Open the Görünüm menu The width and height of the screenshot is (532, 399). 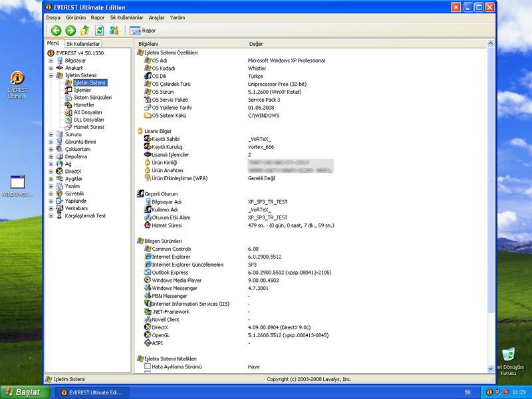(x=76, y=18)
